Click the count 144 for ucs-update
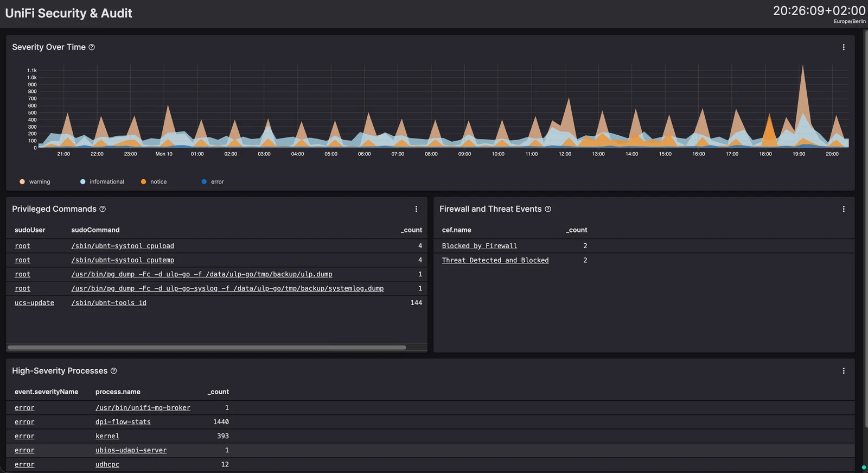Screen dimensions: 868x473 (x=416, y=302)
